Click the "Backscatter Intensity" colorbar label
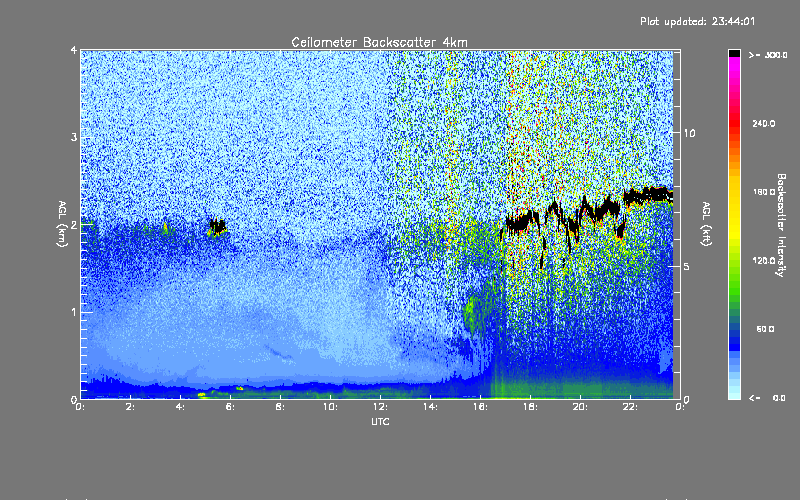The image size is (800, 500). tap(781, 225)
